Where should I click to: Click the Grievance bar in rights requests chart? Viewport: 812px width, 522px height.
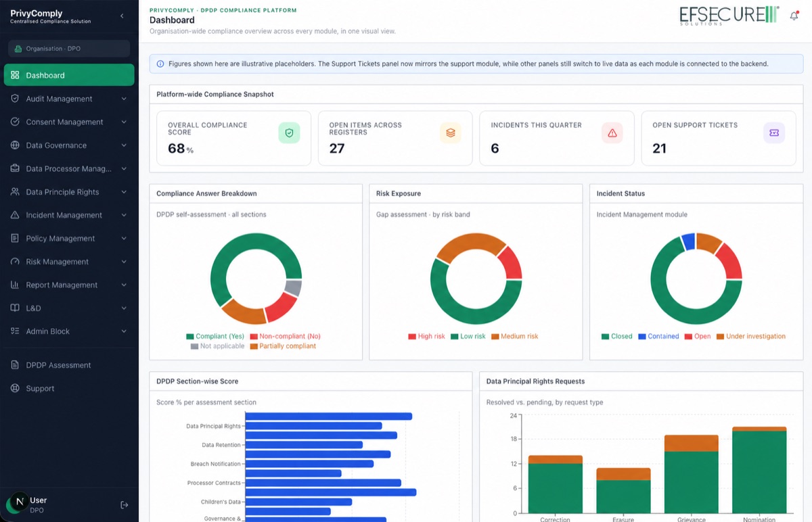click(x=691, y=474)
